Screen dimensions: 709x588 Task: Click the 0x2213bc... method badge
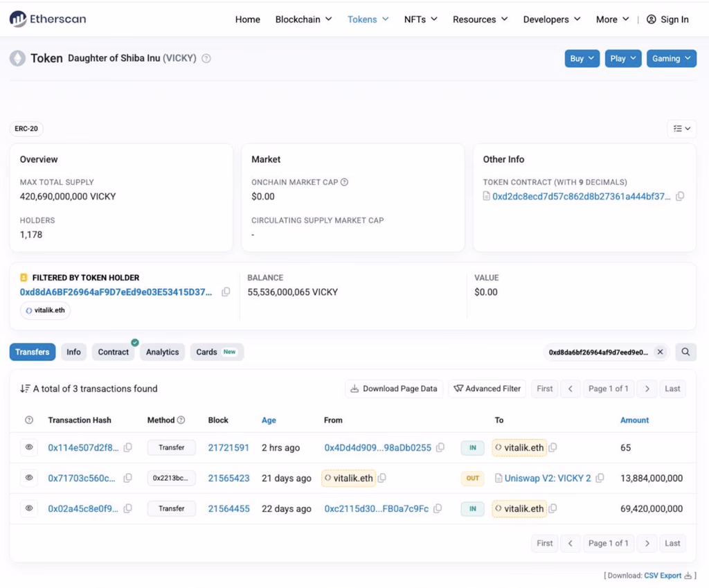[x=171, y=478]
